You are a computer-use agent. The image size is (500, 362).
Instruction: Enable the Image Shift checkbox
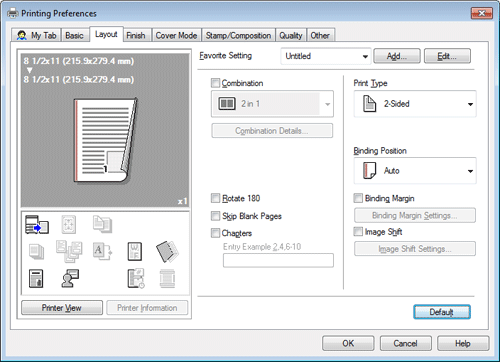click(x=358, y=231)
